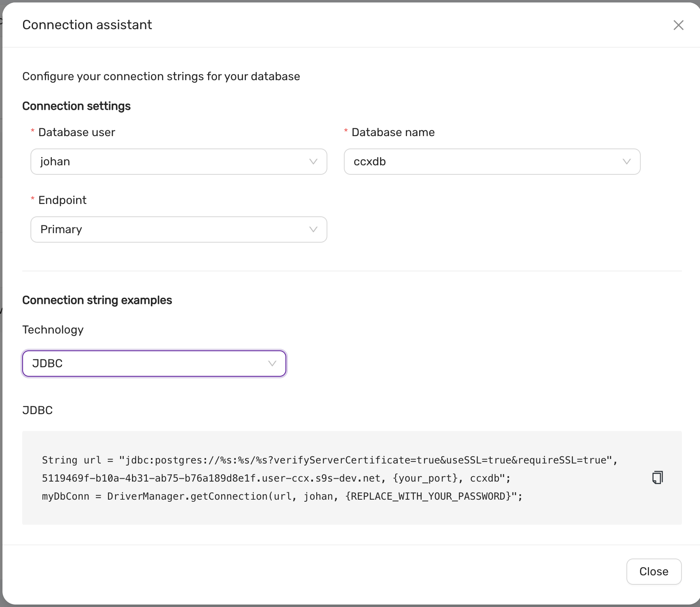This screenshot has width=700, height=607.
Task: Click the Connection assistant dialog title
Action: (87, 25)
